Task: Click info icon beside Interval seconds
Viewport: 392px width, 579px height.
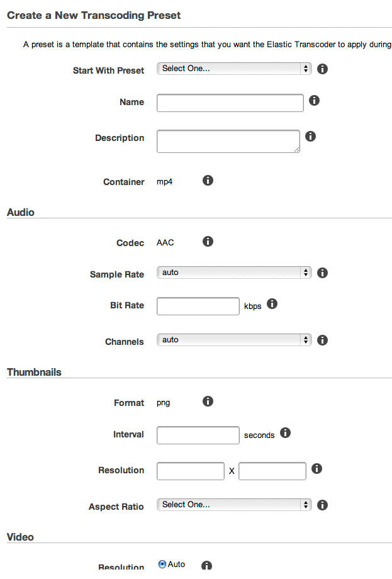Action: (x=285, y=433)
